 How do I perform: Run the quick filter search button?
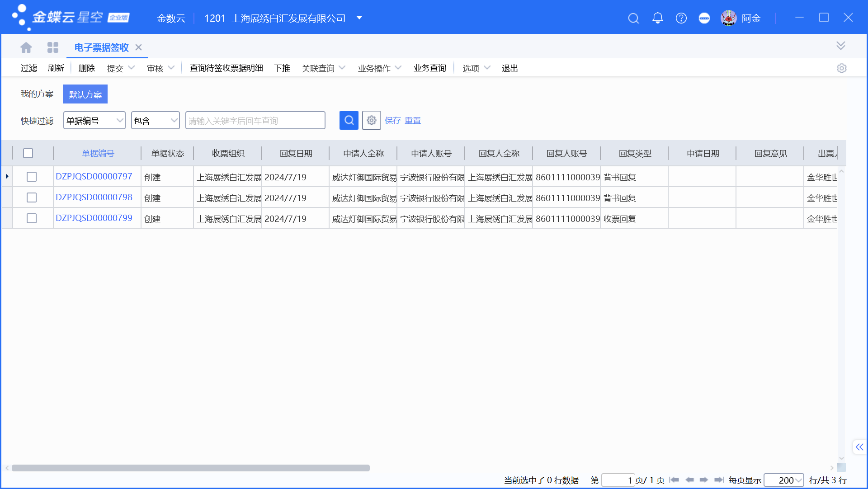coord(349,120)
